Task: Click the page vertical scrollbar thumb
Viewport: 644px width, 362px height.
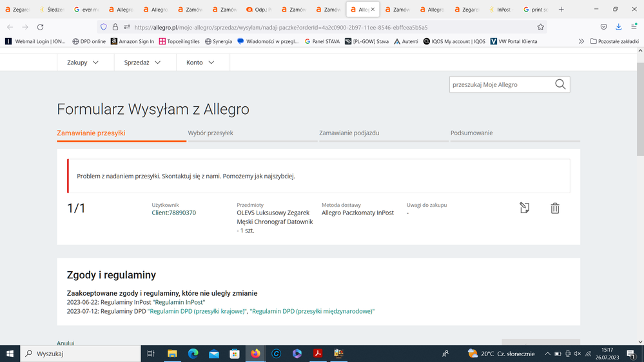Action: pyautogui.click(x=640, y=109)
